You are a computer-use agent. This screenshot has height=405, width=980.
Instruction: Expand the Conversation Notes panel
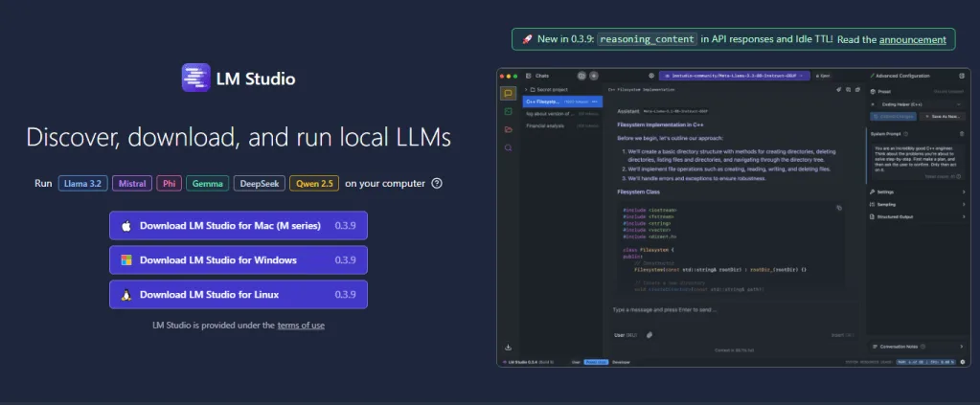[x=918, y=347]
